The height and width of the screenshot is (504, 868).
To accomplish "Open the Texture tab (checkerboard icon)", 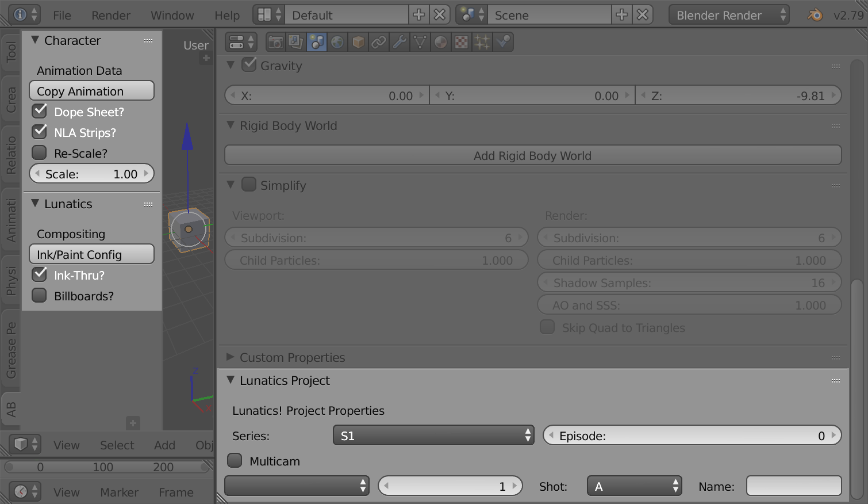I will (462, 42).
